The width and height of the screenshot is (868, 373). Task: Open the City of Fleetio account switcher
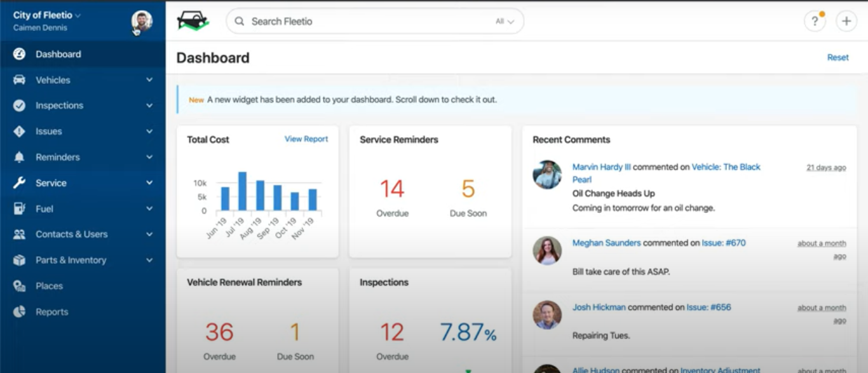click(x=47, y=15)
